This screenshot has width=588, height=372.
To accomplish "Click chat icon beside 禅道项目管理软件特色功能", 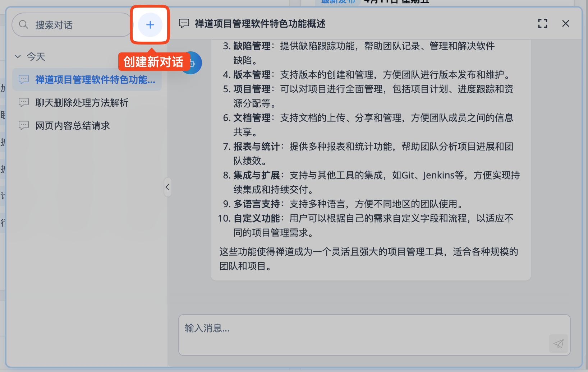I will [x=24, y=80].
